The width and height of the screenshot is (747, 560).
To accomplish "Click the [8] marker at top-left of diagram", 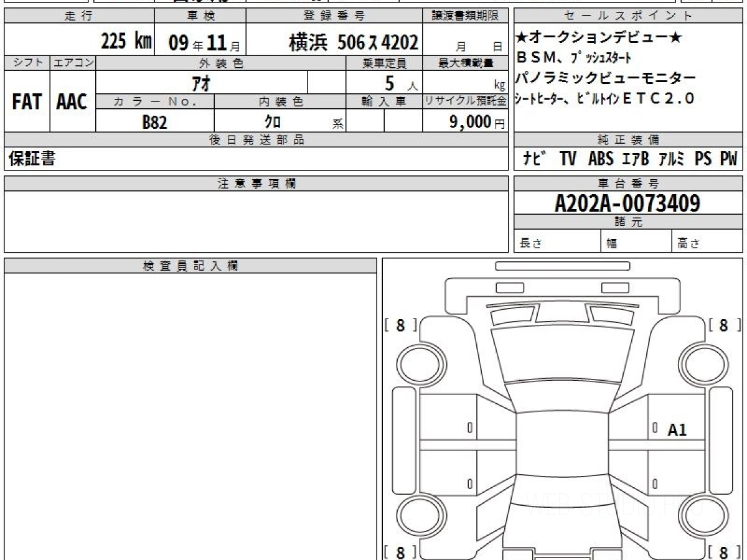I will (x=402, y=325).
